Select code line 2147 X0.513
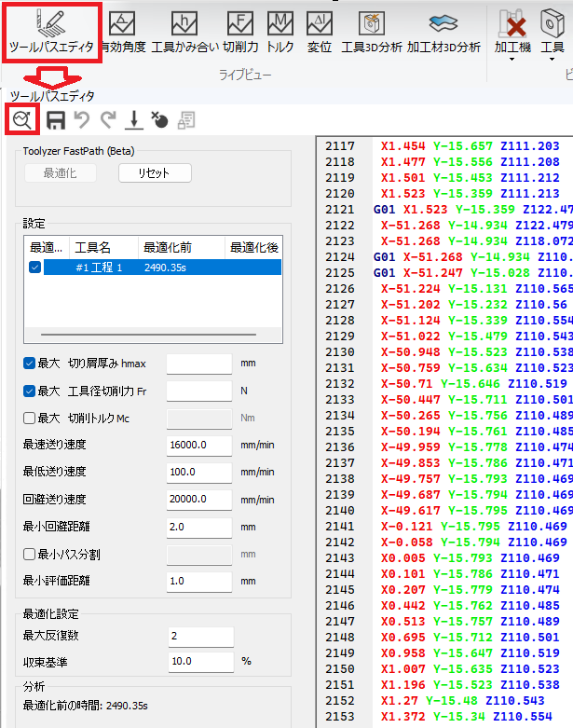 pyautogui.click(x=470, y=621)
